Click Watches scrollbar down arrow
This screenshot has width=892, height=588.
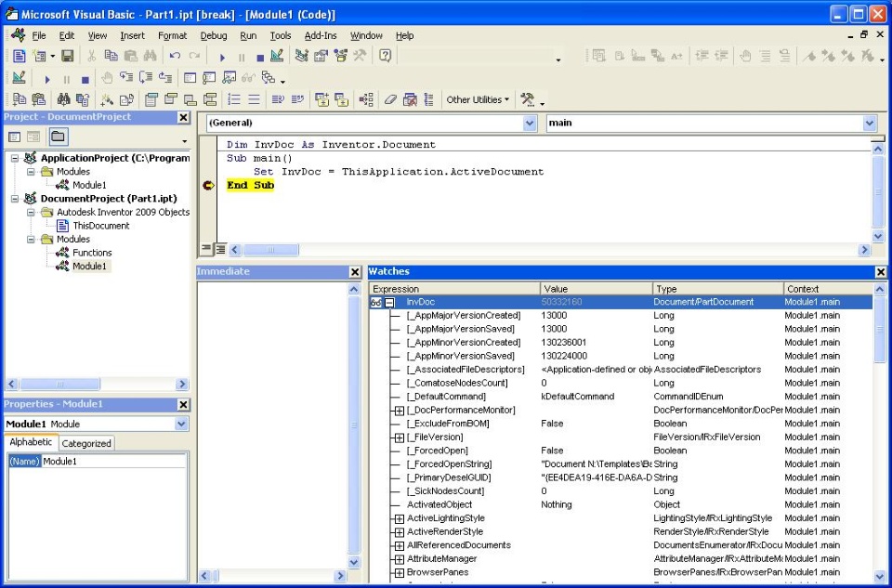(x=880, y=577)
